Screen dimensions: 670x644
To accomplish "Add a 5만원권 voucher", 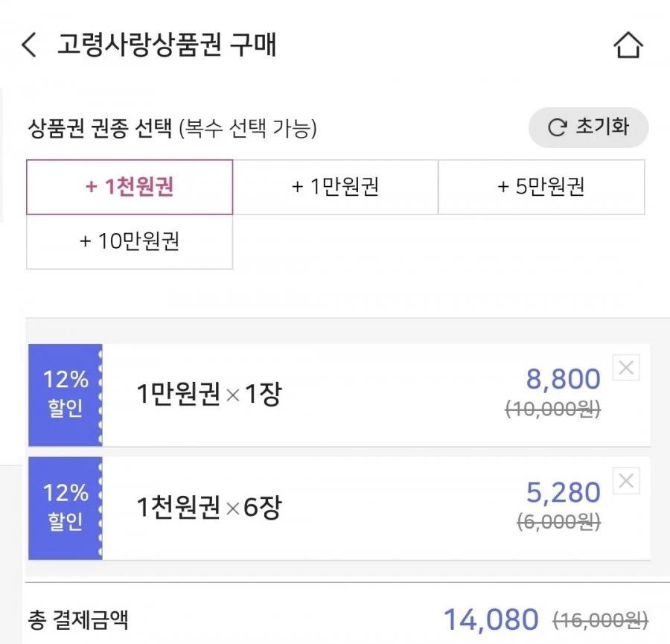I will [x=541, y=187].
